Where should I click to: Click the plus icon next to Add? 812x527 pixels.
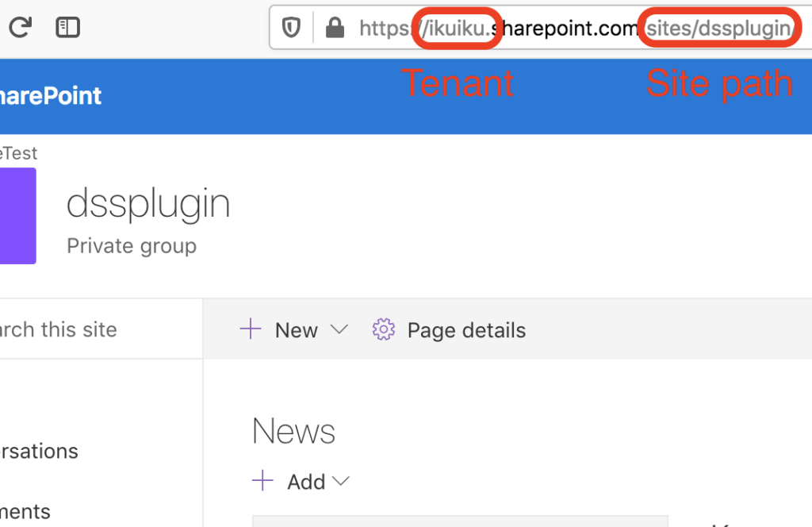pyautogui.click(x=262, y=481)
